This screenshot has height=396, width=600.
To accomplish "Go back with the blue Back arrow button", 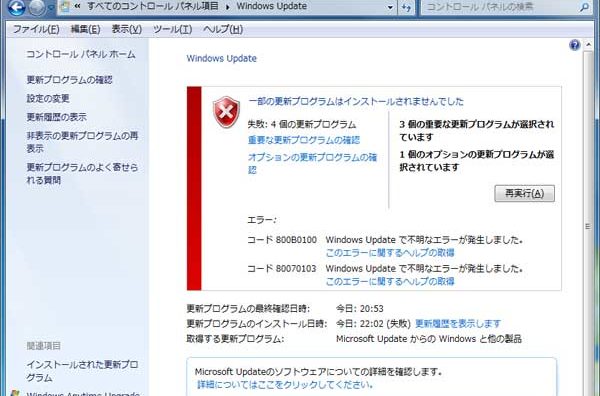I will point(16,7).
